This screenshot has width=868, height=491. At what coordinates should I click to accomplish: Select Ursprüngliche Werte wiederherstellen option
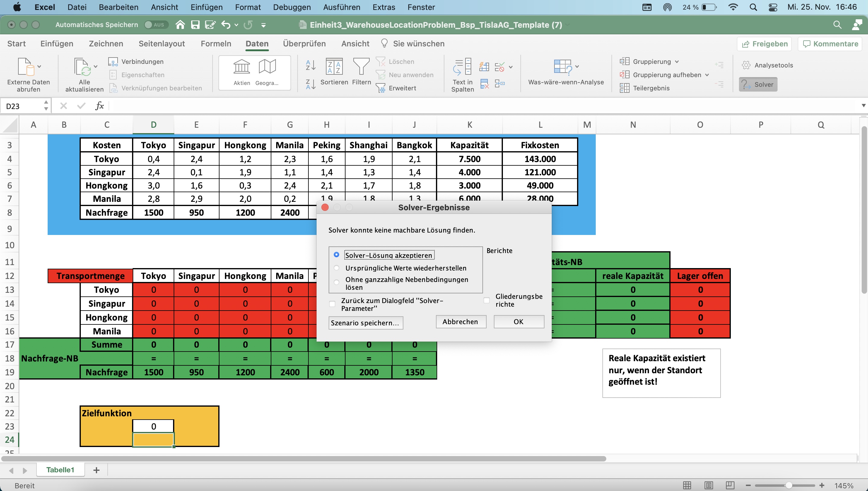336,268
